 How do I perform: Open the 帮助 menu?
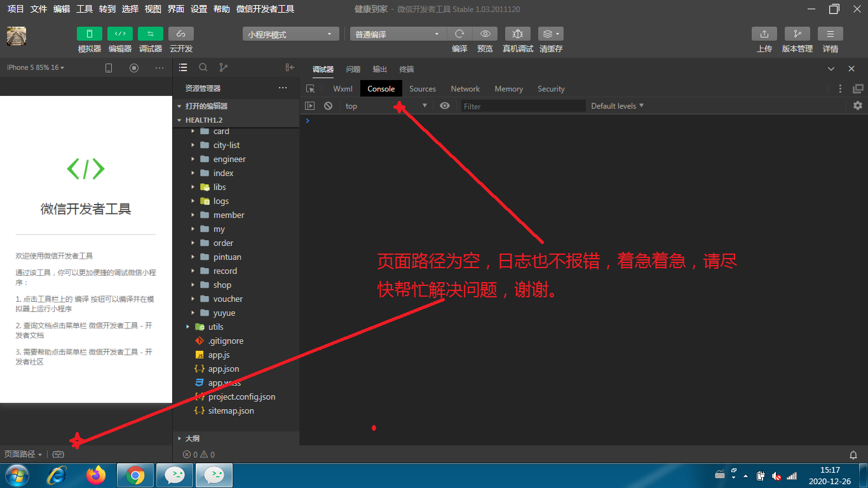(222, 9)
